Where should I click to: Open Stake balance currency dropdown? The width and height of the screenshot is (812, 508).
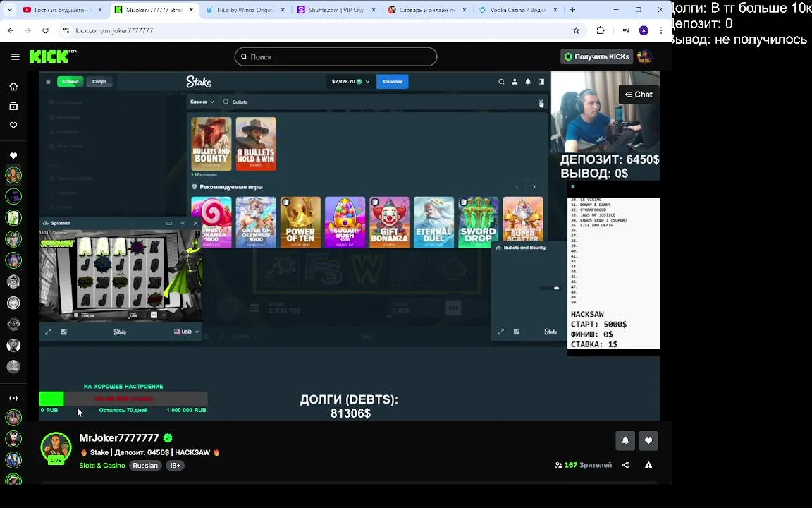point(350,81)
